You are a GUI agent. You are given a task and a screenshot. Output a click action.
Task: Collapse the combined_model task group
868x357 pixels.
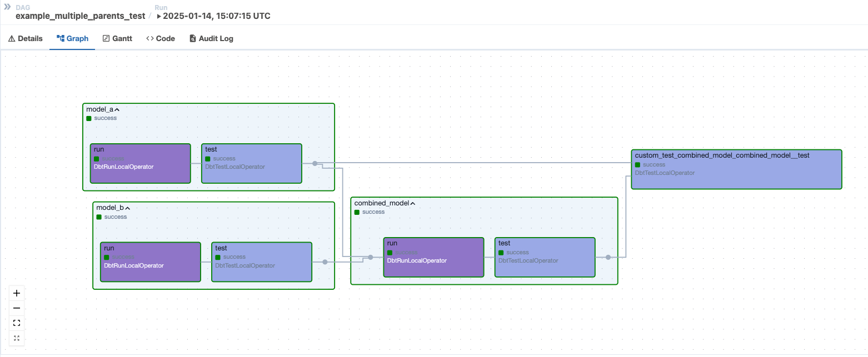(412, 203)
